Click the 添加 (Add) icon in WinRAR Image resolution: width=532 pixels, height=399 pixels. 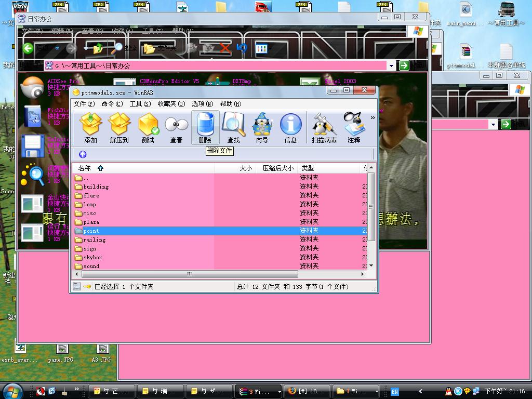point(90,128)
